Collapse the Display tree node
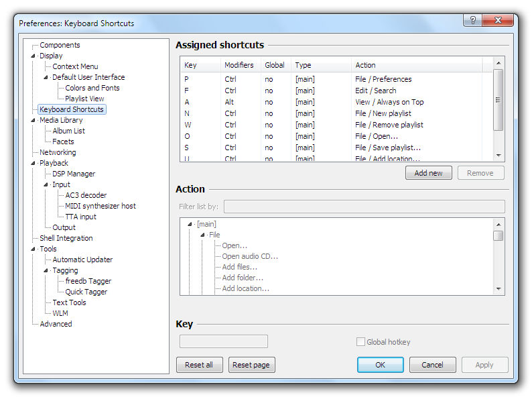The image size is (532, 397). coord(34,56)
